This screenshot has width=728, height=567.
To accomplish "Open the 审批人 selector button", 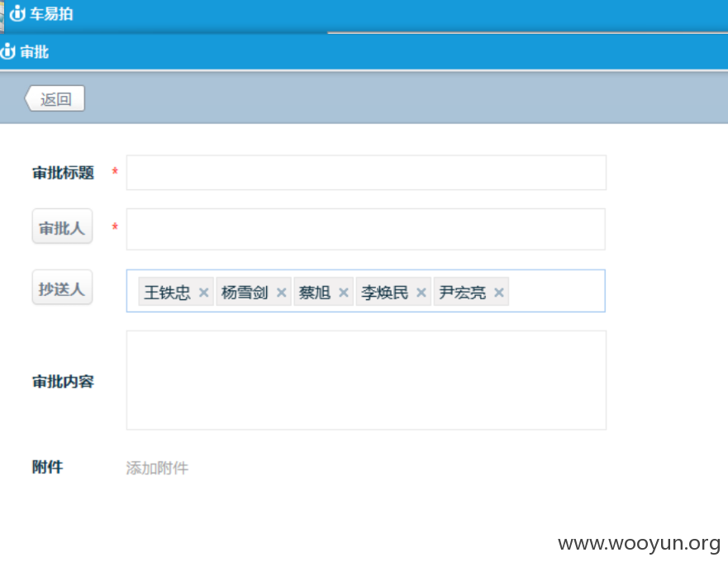I will point(62,226).
